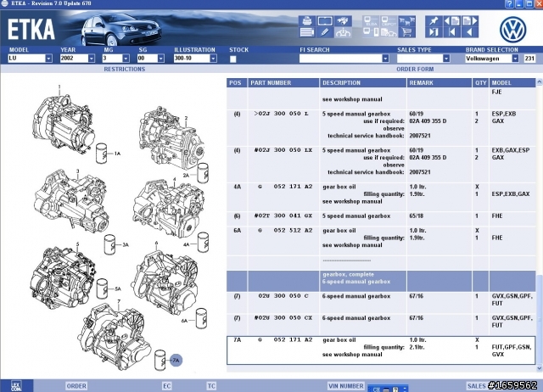Viewport: 543px width, 392px height.
Task: Click the TC button in status bar
Action: point(211,386)
